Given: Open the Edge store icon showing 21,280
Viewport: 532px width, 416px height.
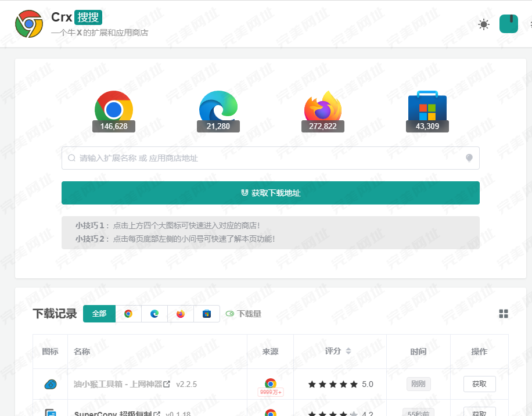Looking at the screenshot, I should click(x=218, y=110).
